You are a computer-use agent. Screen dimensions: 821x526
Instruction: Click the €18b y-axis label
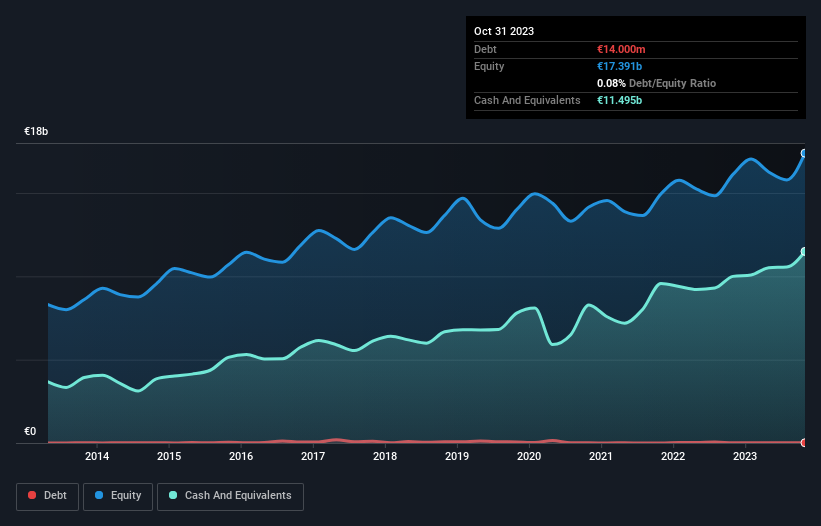[36, 131]
